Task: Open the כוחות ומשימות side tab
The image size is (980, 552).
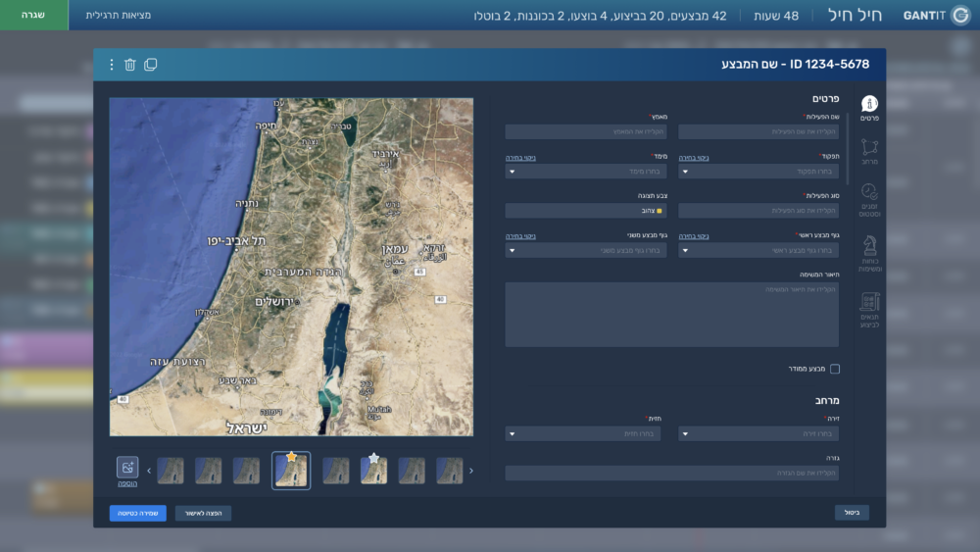Action: 869,253
